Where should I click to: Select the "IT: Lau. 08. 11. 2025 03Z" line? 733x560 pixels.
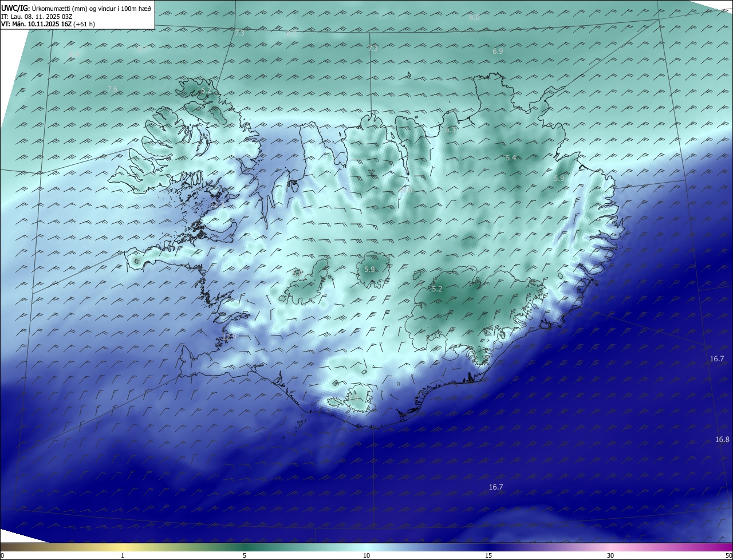coord(37,17)
